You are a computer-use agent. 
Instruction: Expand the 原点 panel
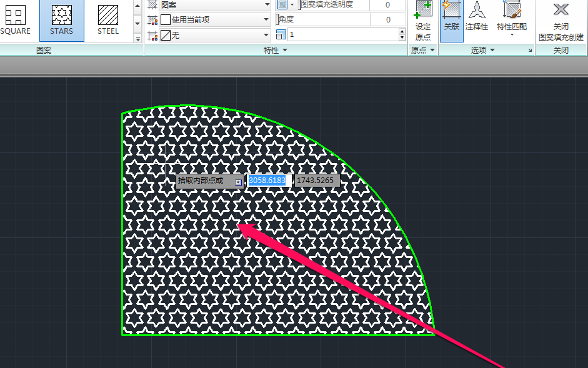pyautogui.click(x=423, y=50)
